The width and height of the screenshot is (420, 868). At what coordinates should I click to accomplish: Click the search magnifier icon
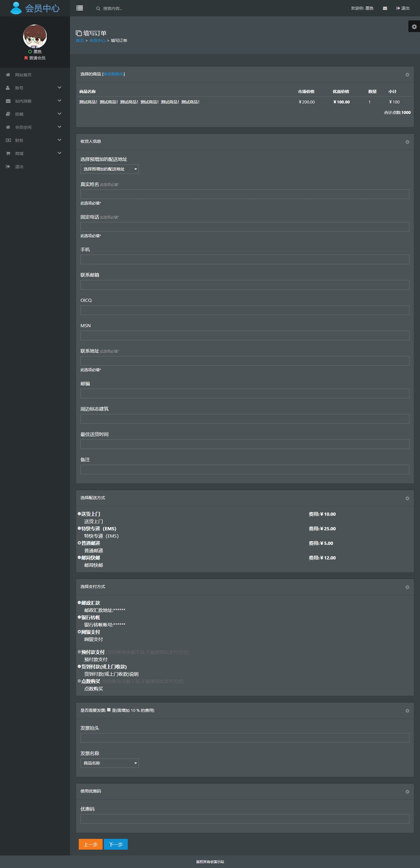click(x=98, y=8)
